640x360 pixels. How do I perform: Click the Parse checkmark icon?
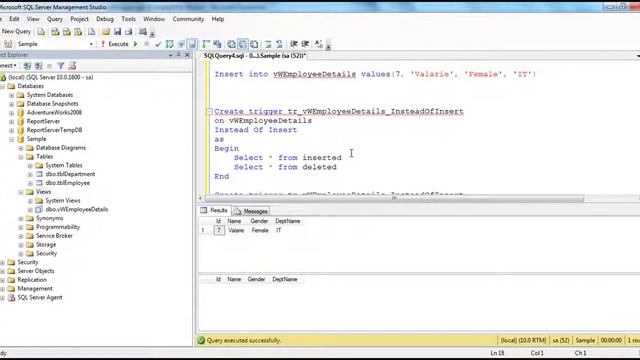(x=158, y=44)
